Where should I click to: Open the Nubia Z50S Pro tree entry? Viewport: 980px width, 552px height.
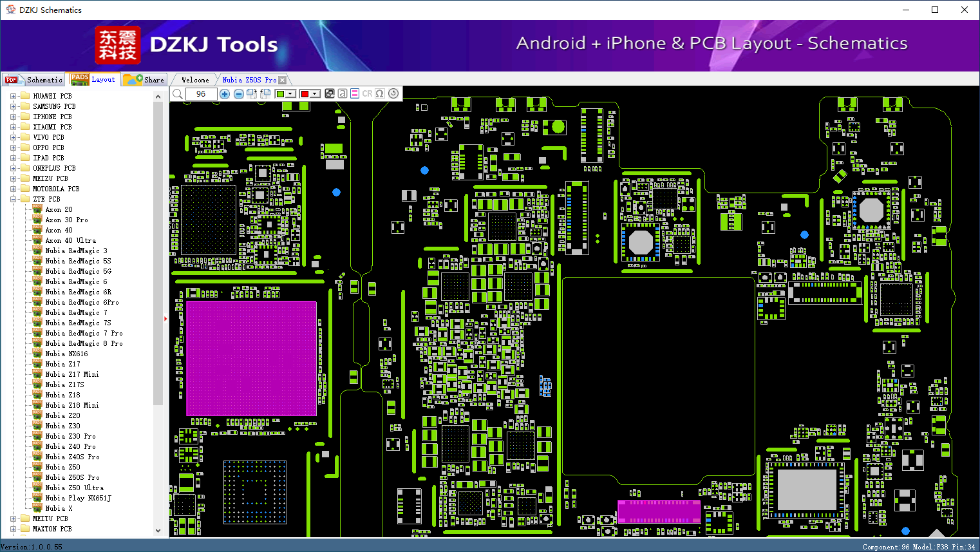click(72, 477)
